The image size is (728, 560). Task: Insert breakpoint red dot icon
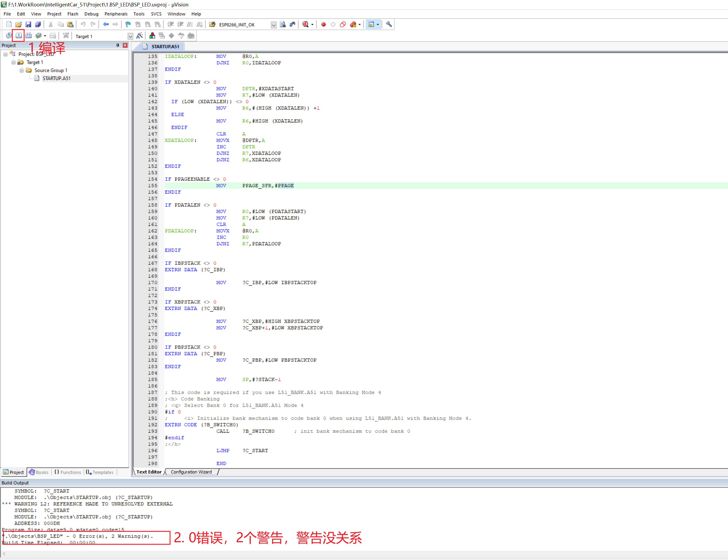(x=323, y=24)
